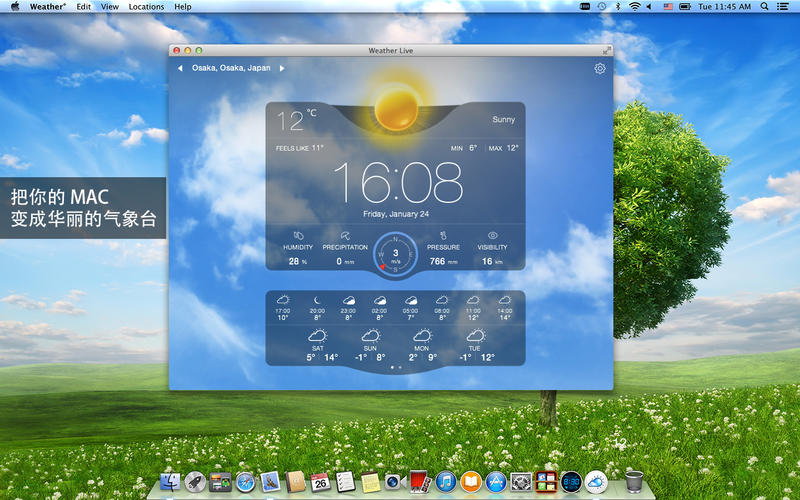Open the settings gear in Weather Live
The image size is (800, 500).
[x=600, y=68]
